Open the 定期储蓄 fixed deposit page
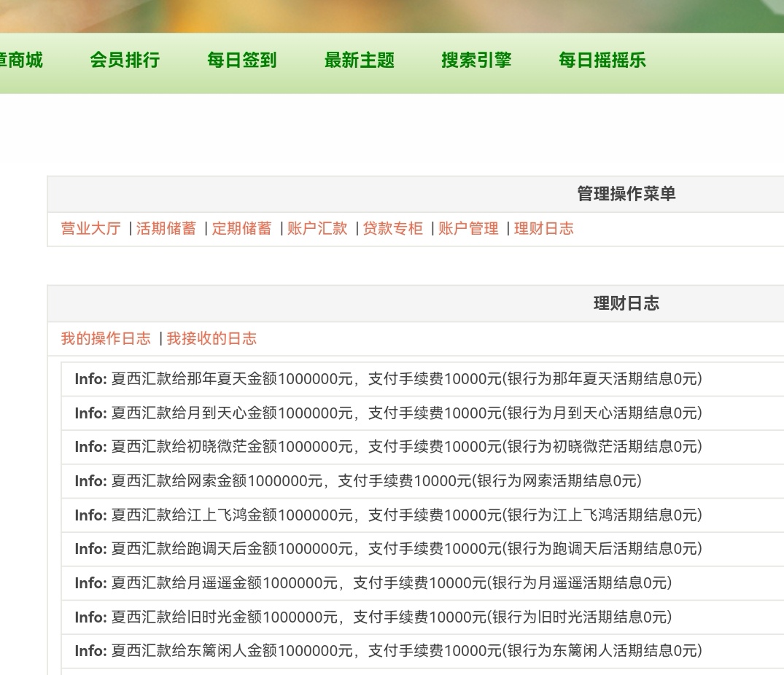Viewport: 784px width, 675px height. click(241, 228)
